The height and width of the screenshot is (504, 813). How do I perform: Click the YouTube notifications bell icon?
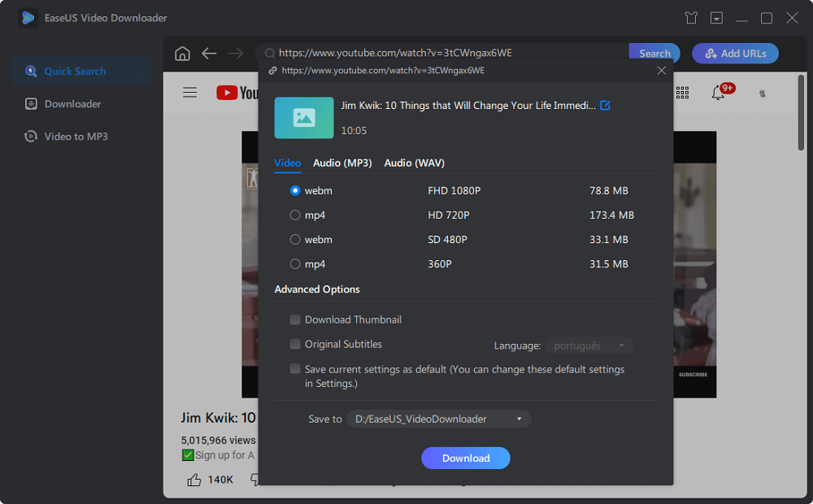pos(718,93)
